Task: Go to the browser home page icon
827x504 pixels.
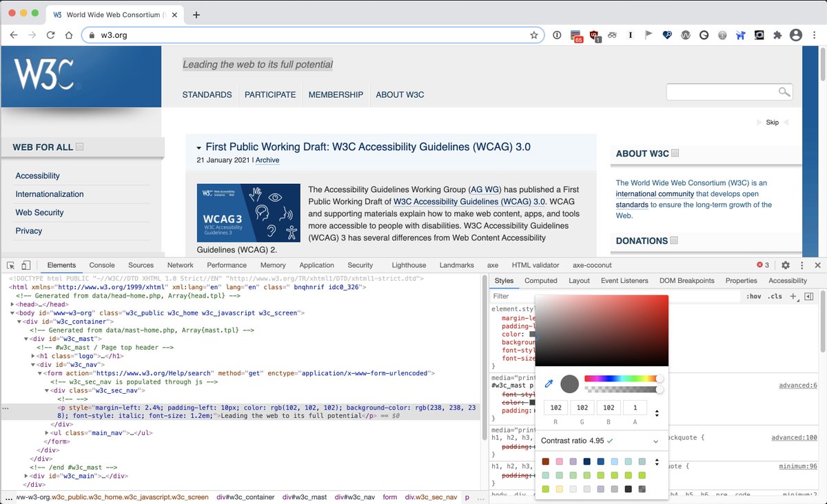Action: point(69,35)
